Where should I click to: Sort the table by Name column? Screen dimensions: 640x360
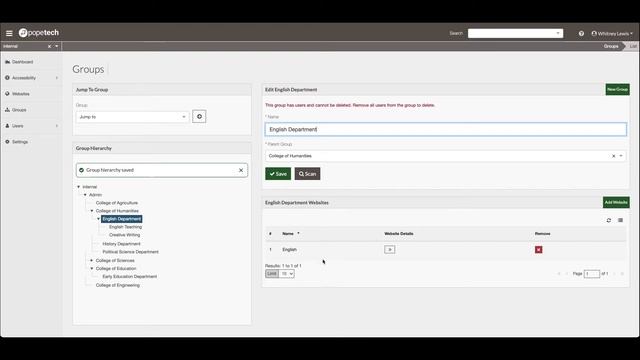(291, 233)
